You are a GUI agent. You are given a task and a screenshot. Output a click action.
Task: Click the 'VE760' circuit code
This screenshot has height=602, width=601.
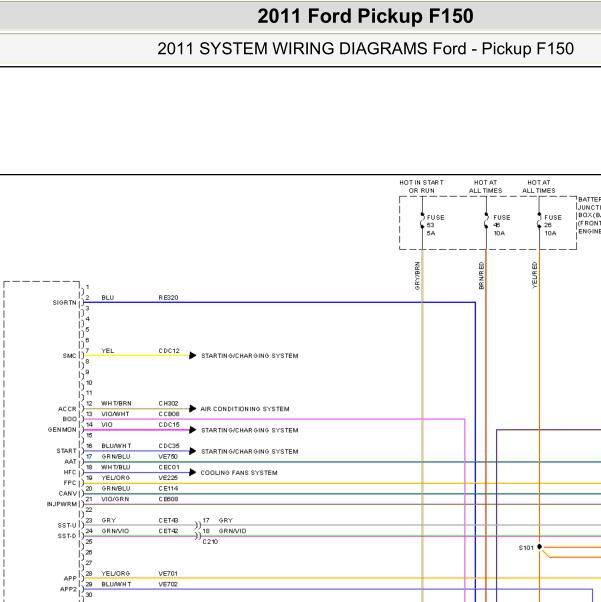[168, 456]
